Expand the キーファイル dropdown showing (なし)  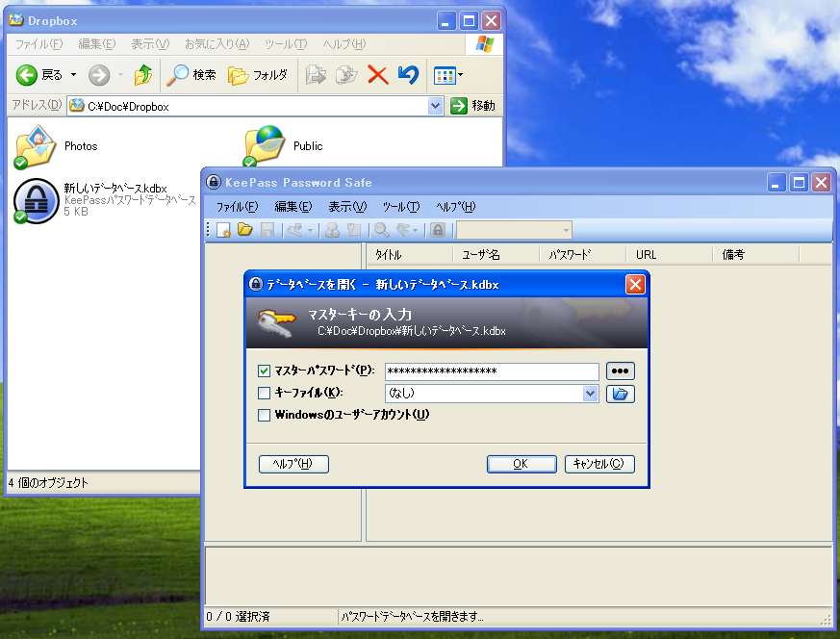(x=590, y=394)
